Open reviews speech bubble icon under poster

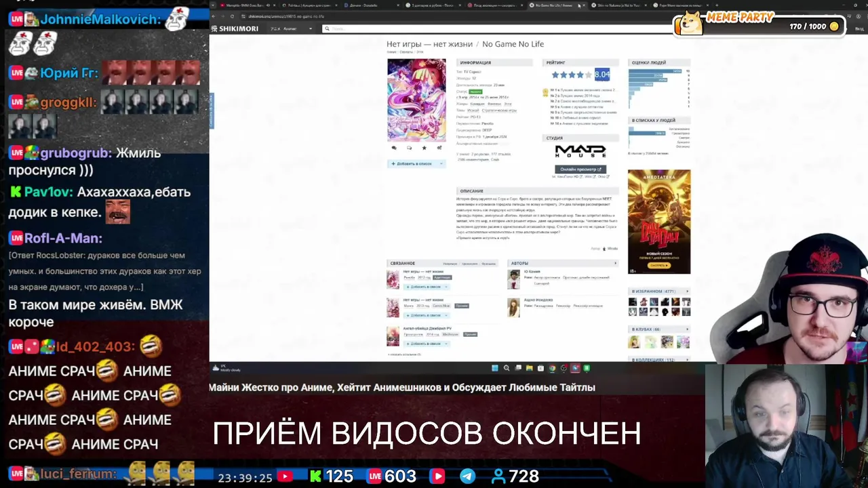click(x=409, y=148)
